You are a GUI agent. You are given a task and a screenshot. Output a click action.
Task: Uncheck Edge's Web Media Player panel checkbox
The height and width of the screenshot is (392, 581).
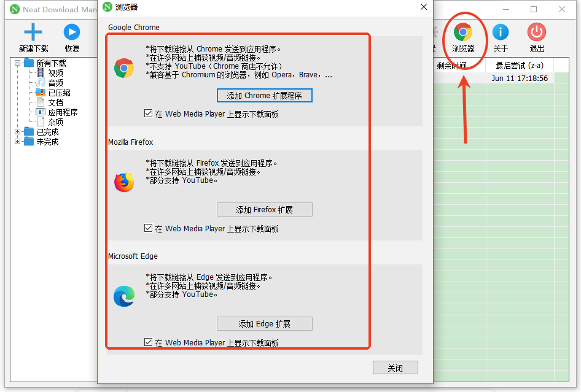tap(148, 342)
